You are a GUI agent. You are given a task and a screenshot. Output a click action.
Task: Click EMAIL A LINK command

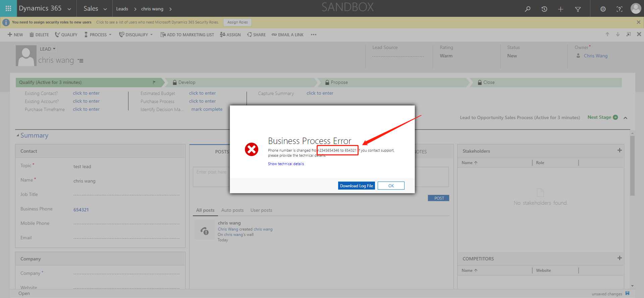pos(287,35)
